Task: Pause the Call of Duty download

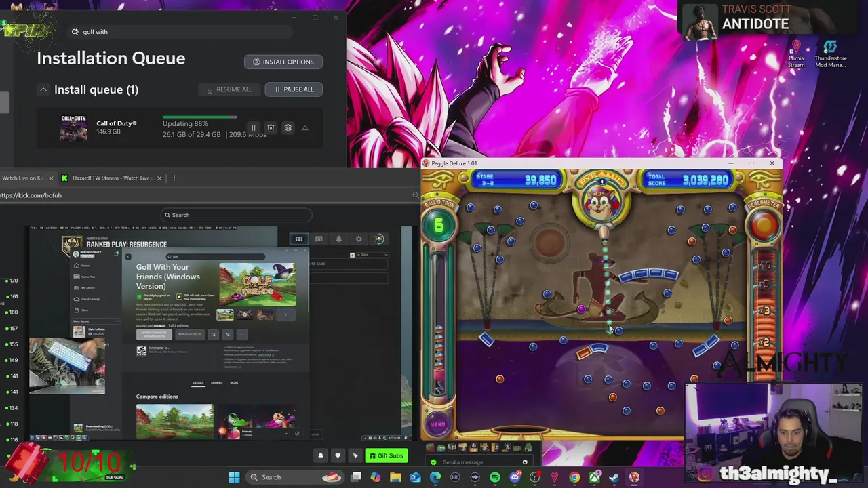Action: pyautogui.click(x=253, y=128)
